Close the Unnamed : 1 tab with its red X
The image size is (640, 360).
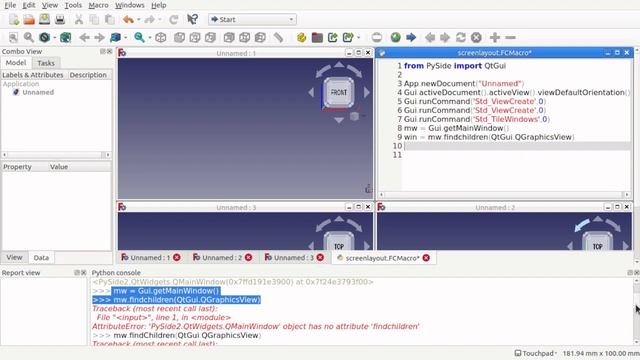pyautogui.click(x=177, y=258)
